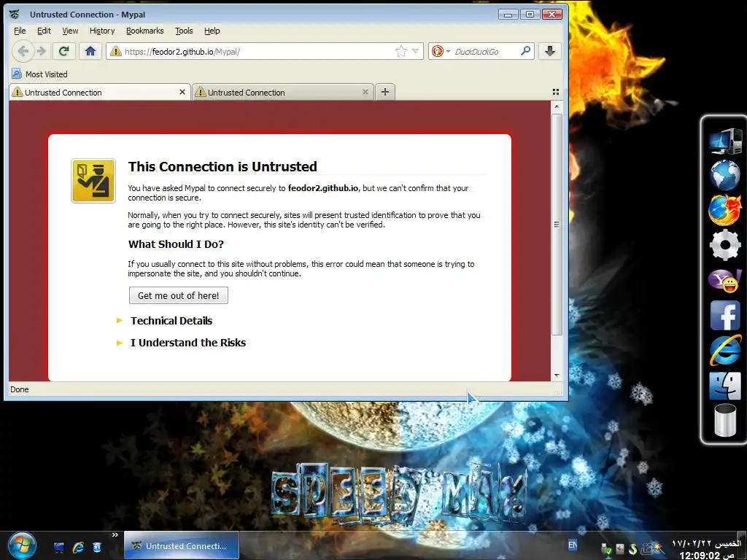Click the third quick launch icon

tap(97, 548)
